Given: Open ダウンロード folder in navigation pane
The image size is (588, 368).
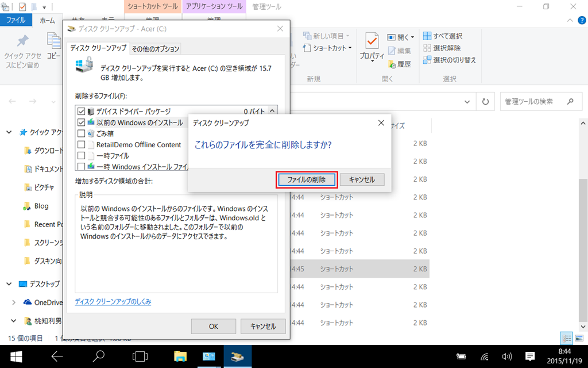Looking at the screenshot, I should tap(44, 151).
